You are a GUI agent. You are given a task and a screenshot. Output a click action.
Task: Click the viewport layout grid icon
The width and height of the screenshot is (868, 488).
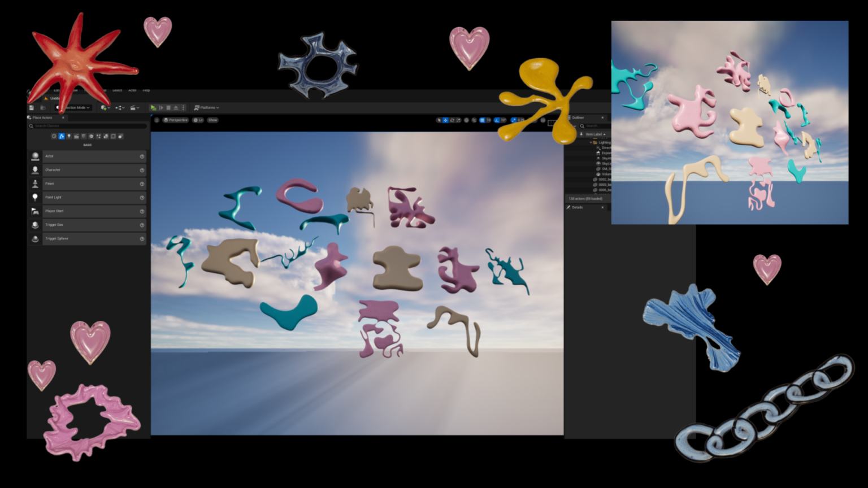[x=543, y=120]
